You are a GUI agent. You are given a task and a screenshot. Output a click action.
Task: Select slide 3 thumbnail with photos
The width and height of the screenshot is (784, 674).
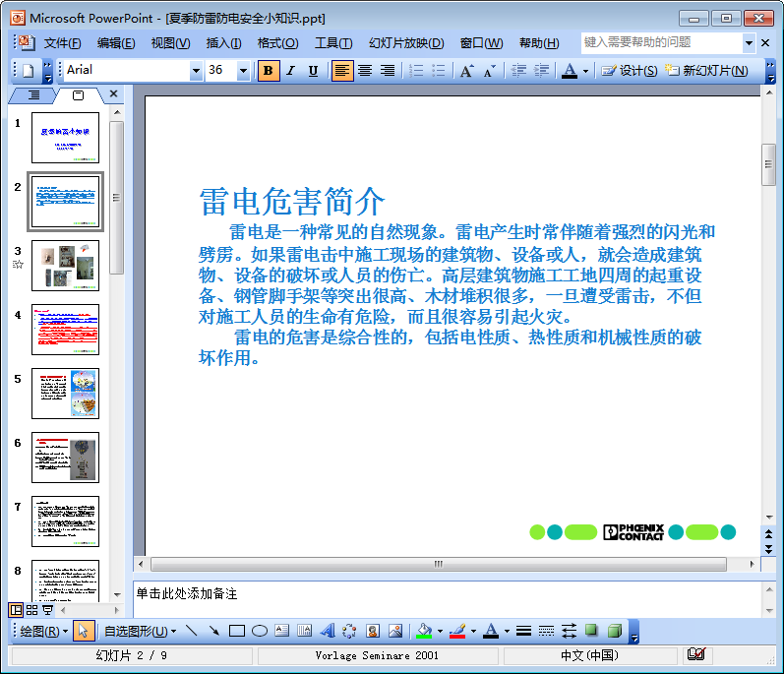(66, 266)
